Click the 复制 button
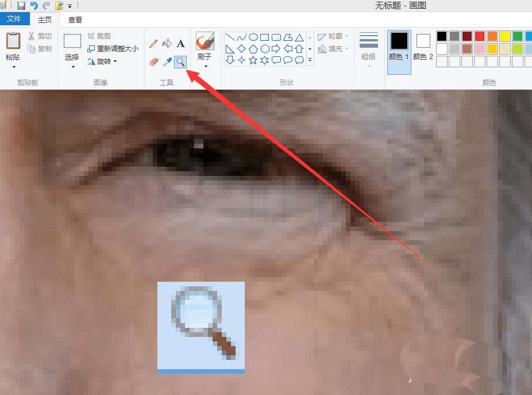Screen dimensions: 532x395 (40, 49)
